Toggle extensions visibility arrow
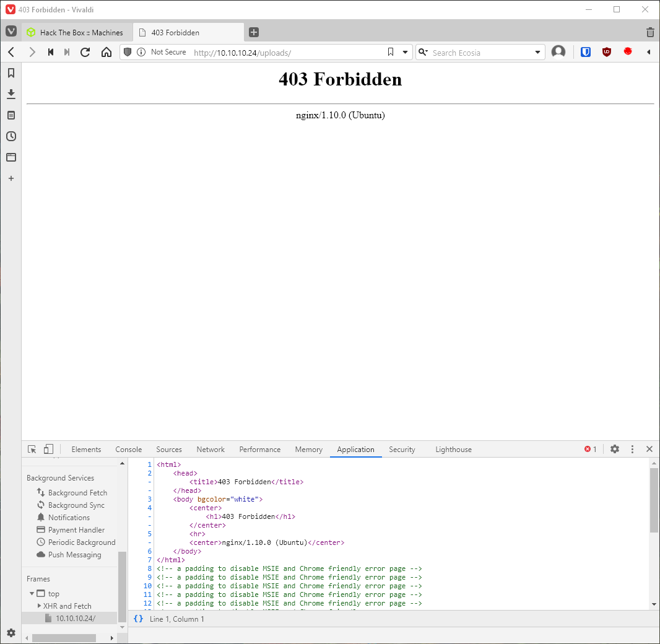Viewport: 660px width, 644px height. (x=649, y=52)
